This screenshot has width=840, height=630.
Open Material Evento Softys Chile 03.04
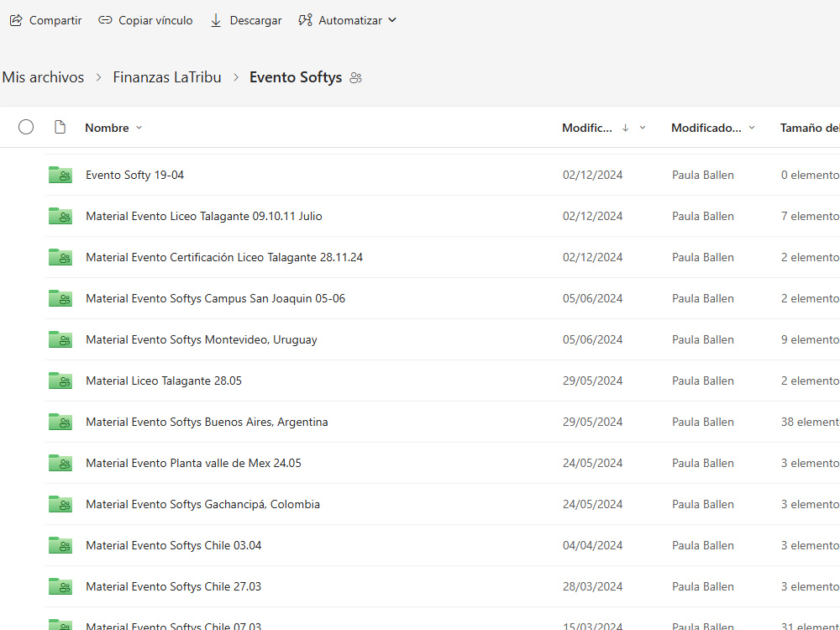(x=174, y=545)
